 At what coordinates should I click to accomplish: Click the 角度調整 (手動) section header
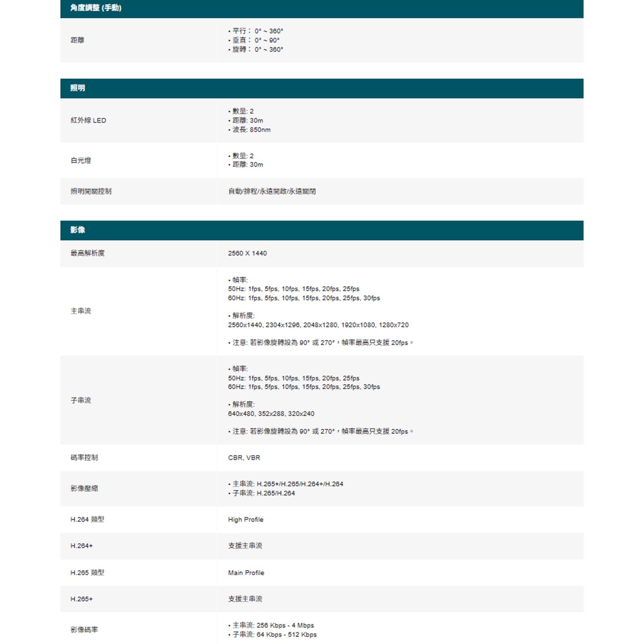(96, 8)
